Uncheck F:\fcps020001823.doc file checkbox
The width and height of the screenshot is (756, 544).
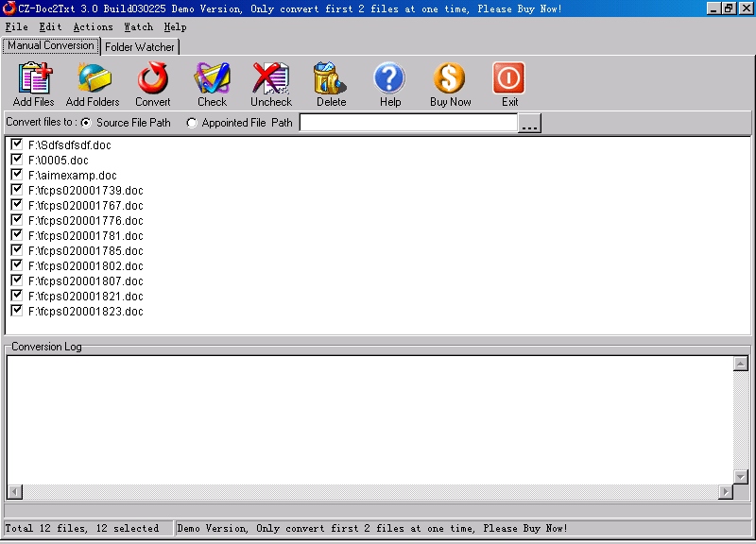(x=16, y=311)
